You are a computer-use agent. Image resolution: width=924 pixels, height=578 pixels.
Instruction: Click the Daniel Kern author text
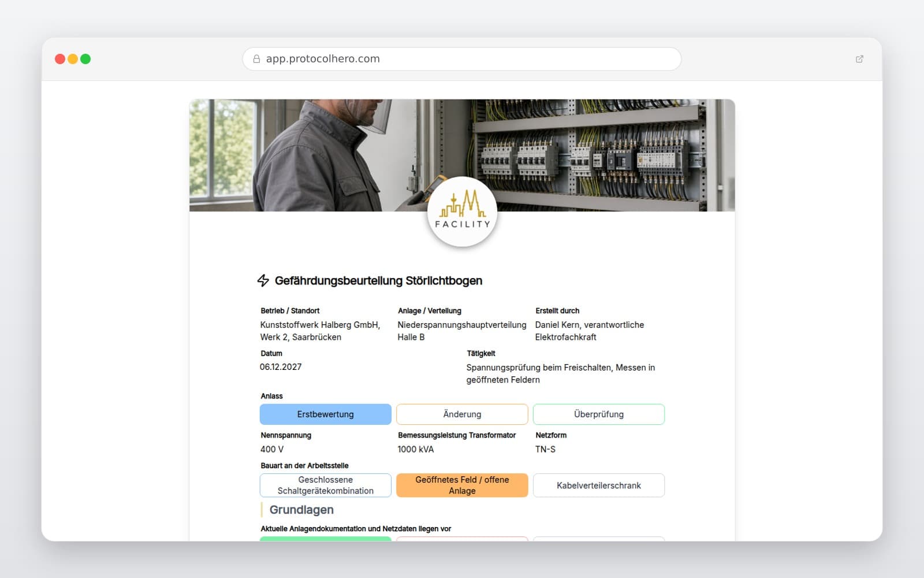(x=590, y=331)
